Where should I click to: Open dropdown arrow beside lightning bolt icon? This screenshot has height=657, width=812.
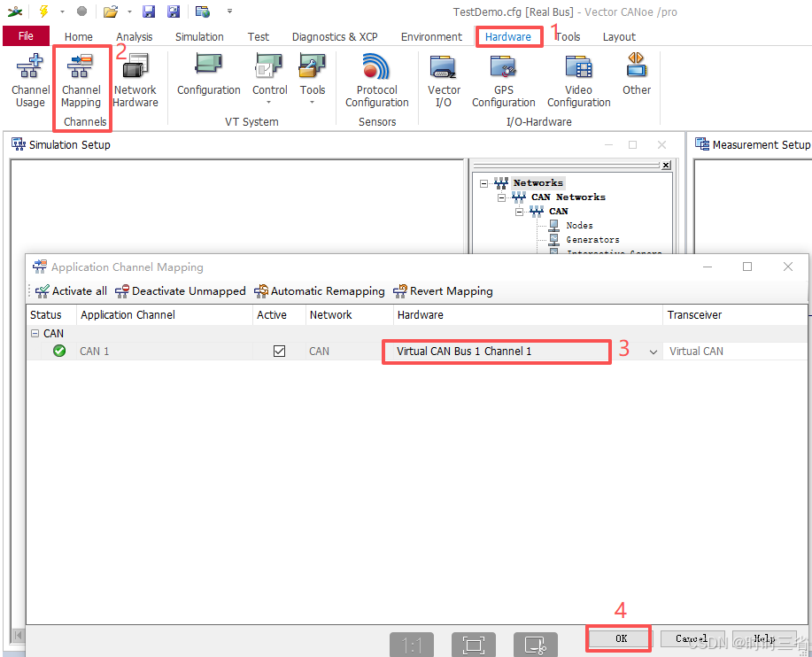coord(62,11)
